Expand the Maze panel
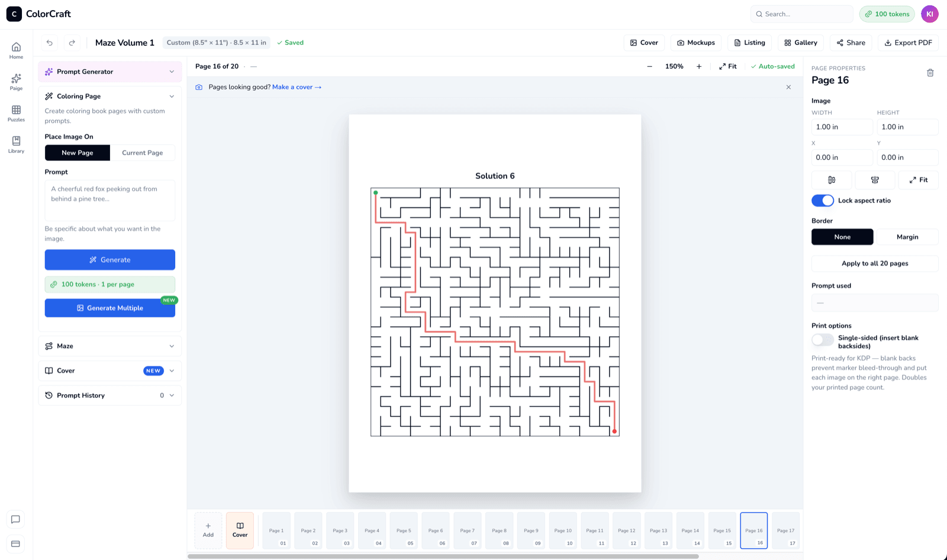Image resolution: width=947 pixels, height=560 pixels. [x=110, y=346]
